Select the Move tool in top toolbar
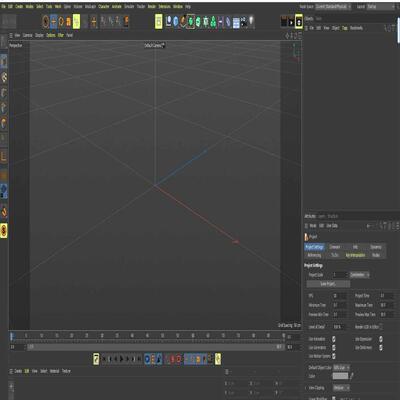This screenshot has height=400, width=400. click(x=54, y=22)
